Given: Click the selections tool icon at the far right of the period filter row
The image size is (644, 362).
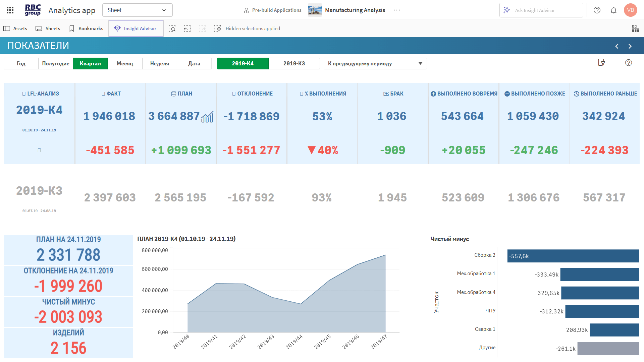Looking at the screenshot, I should point(602,63).
